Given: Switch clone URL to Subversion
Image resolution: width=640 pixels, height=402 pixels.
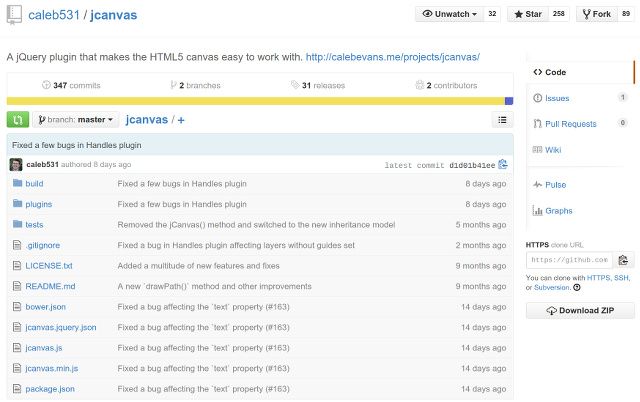Looking at the screenshot, I should [551, 287].
